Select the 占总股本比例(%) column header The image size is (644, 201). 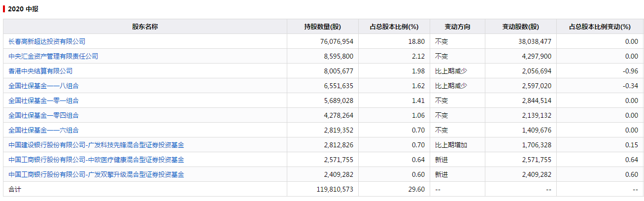coord(394,27)
